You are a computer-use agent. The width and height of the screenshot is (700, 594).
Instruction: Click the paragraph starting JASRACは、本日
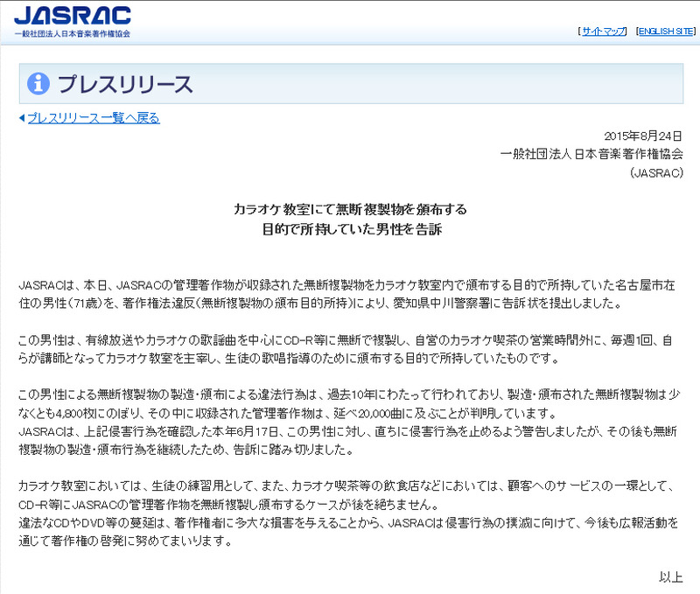pyautogui.click(x=350, y=295)
